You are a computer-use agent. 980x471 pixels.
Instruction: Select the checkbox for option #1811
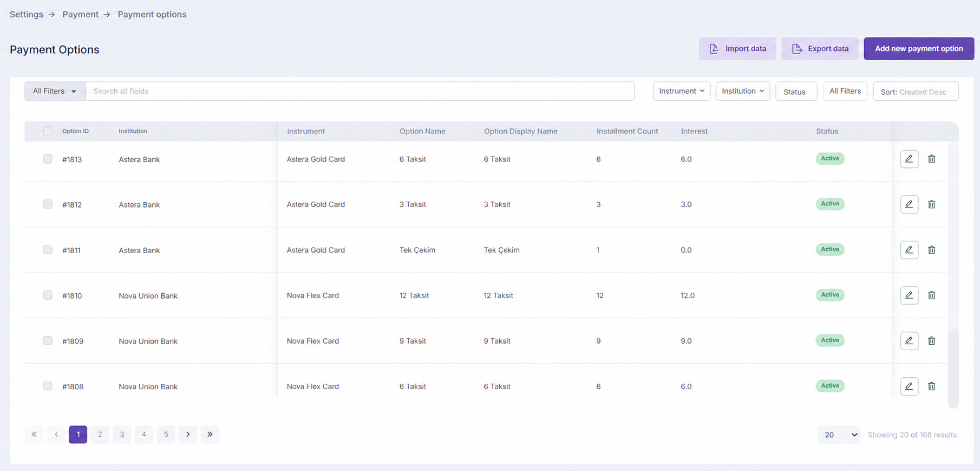click(48, 250)
